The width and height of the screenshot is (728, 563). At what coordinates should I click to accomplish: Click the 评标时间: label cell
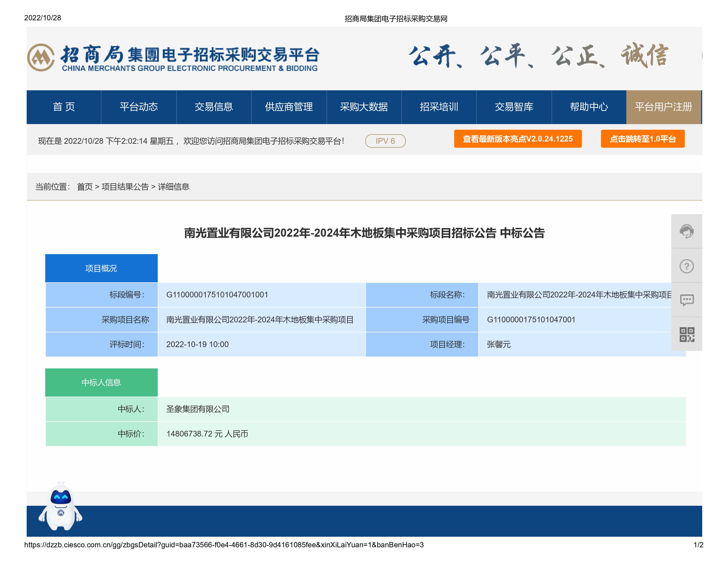point(101,344)
